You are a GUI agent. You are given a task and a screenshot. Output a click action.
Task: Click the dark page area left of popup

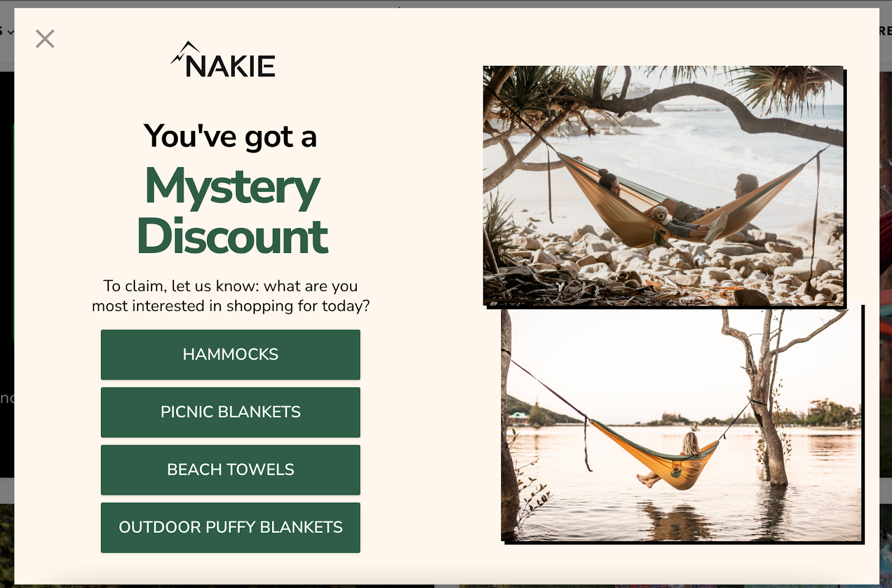(x=7, y=223)
